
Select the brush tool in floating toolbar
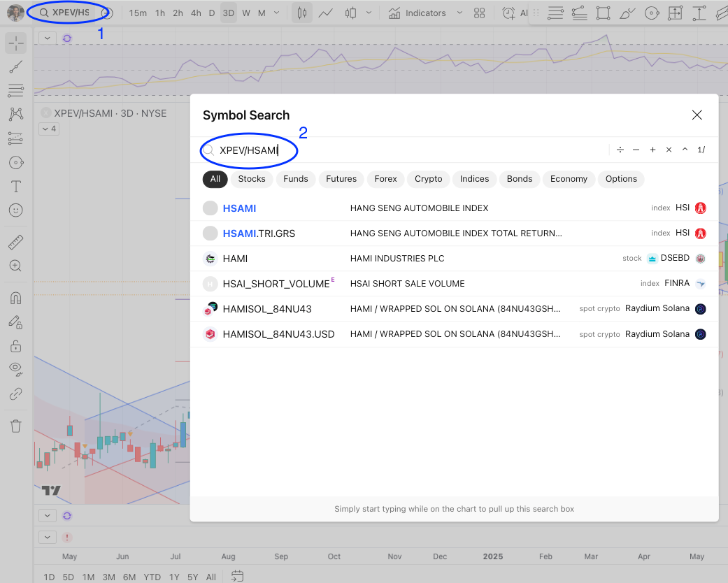[627, 13]
